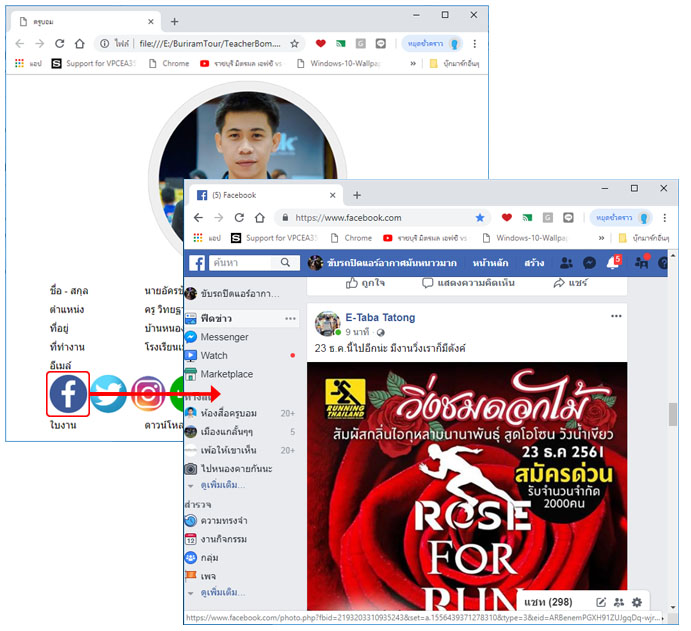Click the Like (ถูกใจ) button
This screenshot has height=631, width=691.
pos(366,283)
